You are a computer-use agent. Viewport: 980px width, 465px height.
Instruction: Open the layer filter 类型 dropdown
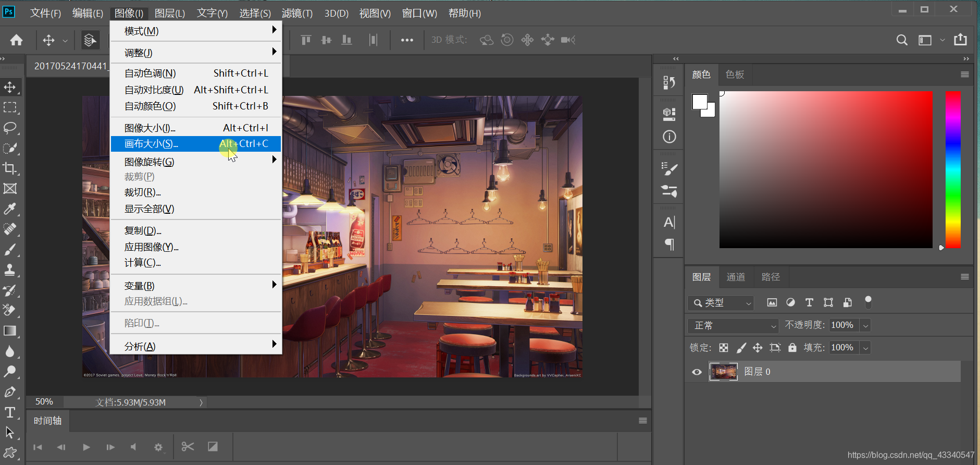(x=721, y=303)
